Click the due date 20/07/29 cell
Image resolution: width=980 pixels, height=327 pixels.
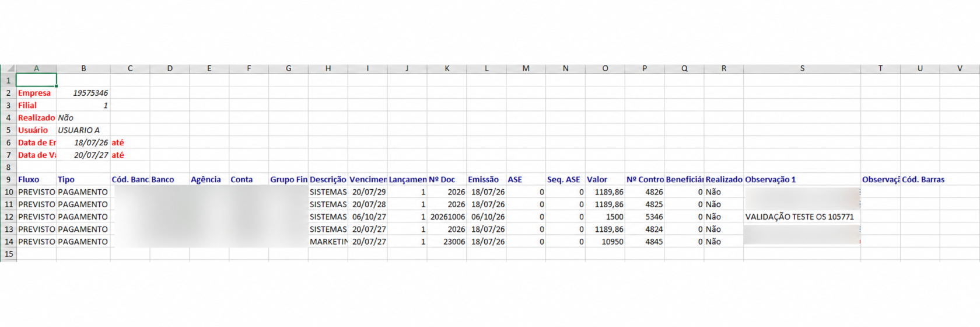pyautogui.click(x=368, y=192)
